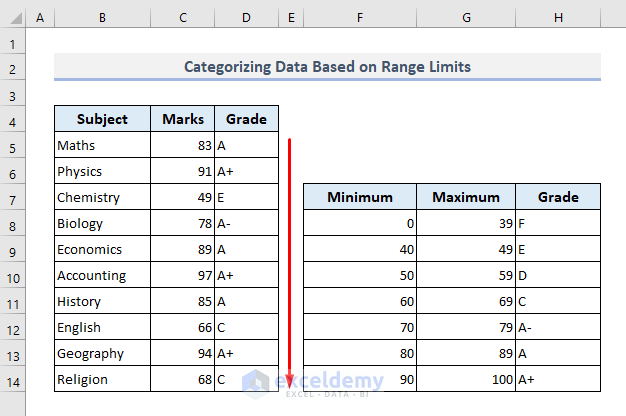Click the maximum value 79 cell
The image size is (626, 416).
point(466,327)
